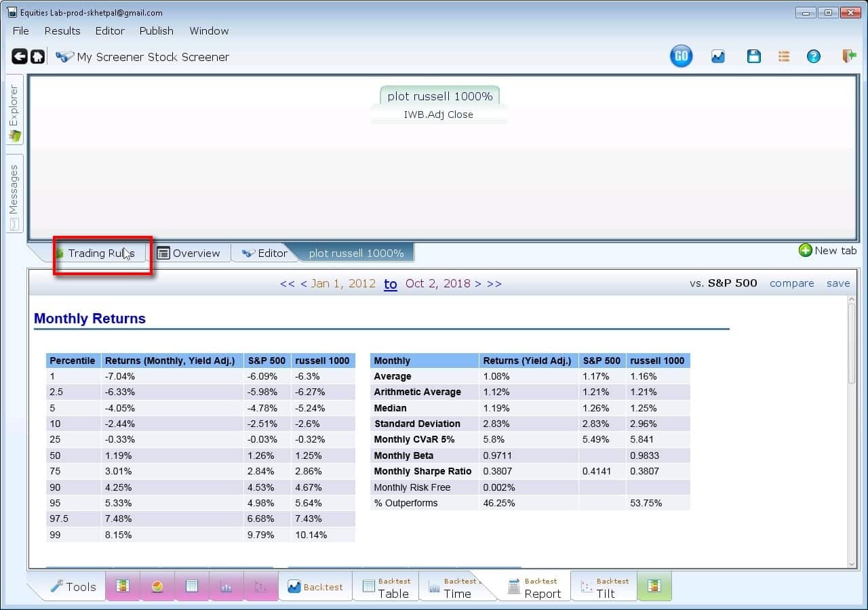The image size is (868, 610).
Task: Open the Tools bottom tab
Action: click(x=73, y=587)
